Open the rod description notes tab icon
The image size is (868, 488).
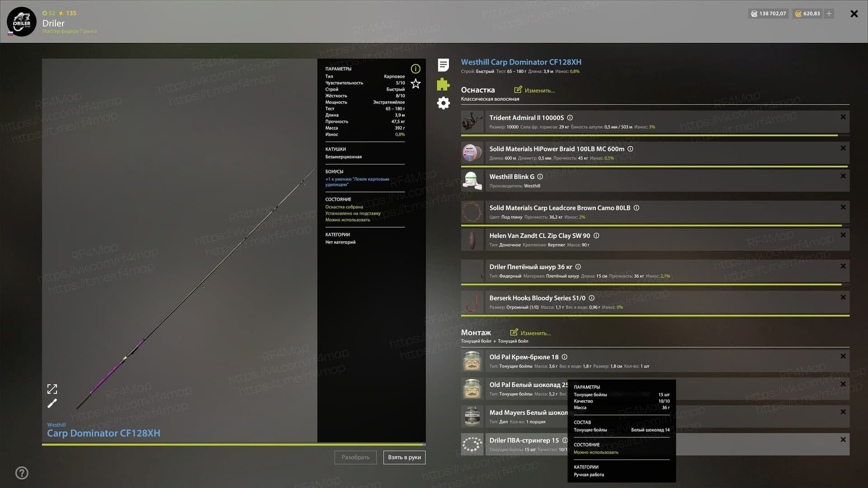(x=443, y=65)
